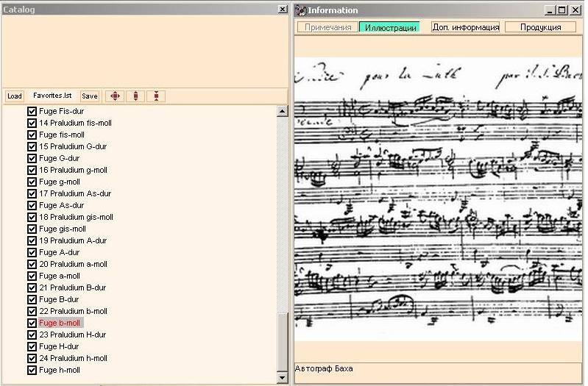588x386 pixels.
Task: Toggle checkbox for 16 Praludium g-moll
Action: click(x=32, y=170)
